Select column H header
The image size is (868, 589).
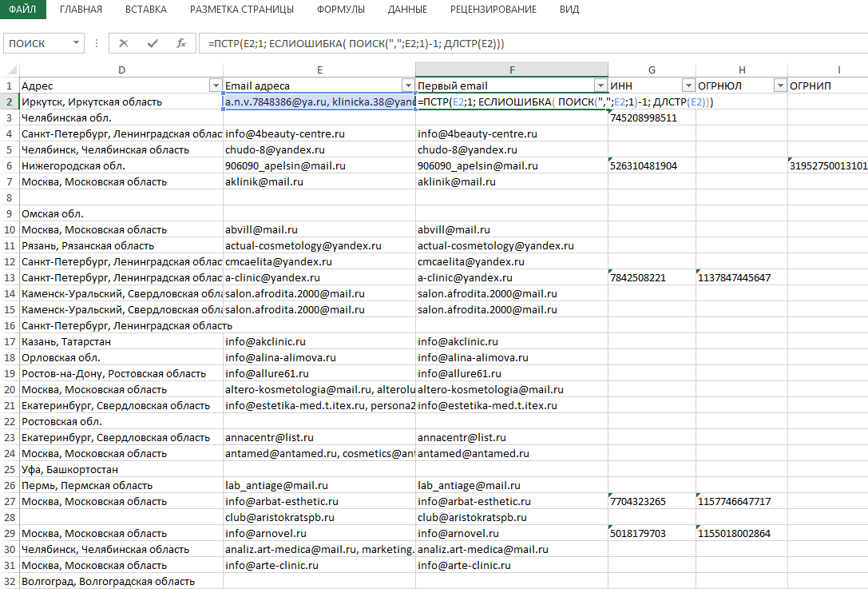(742, 70)
